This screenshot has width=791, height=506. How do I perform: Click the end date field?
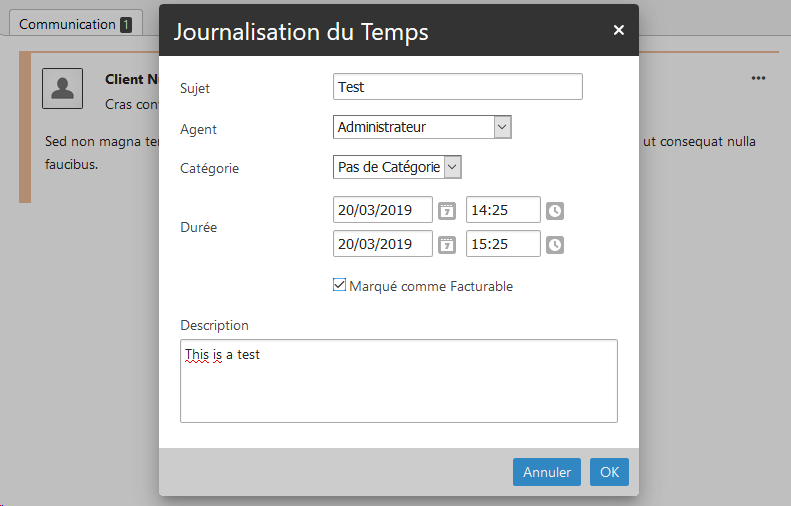click(x=382, y=244)
